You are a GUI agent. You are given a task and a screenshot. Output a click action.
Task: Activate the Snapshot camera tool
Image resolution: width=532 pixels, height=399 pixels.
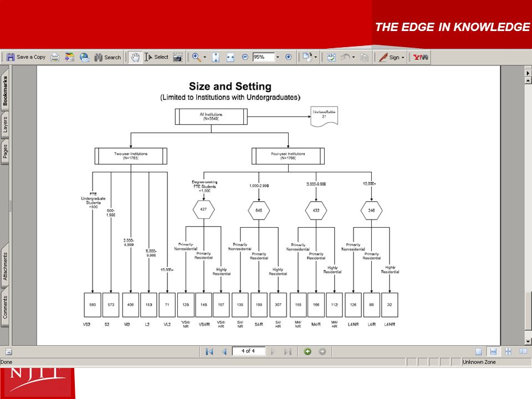[x=177, y=57]
